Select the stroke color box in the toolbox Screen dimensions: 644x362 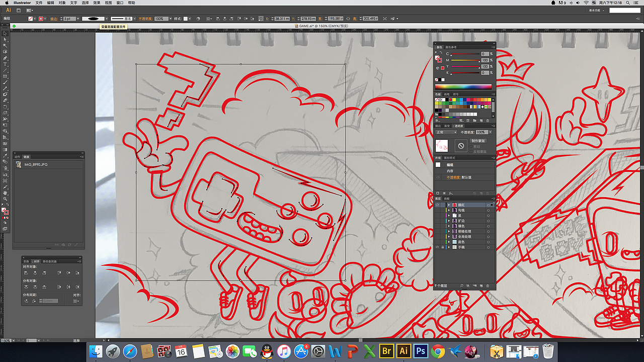click(7, 213)
